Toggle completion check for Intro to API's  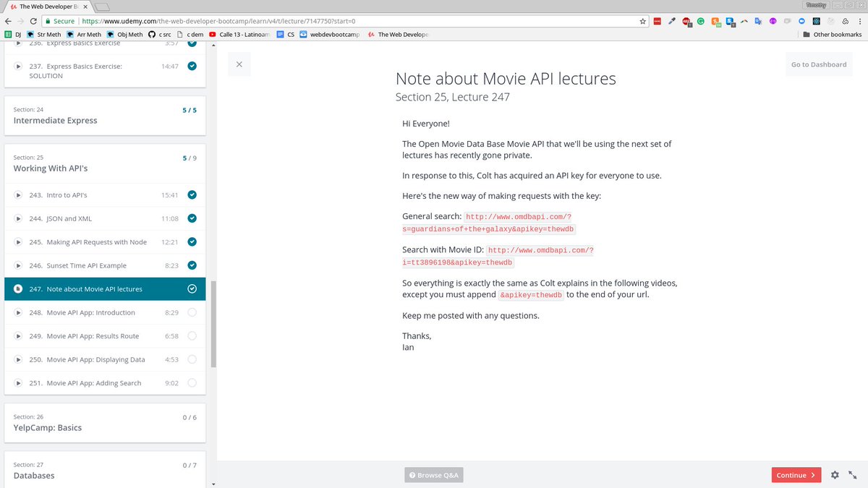click(x=192, y=194)
